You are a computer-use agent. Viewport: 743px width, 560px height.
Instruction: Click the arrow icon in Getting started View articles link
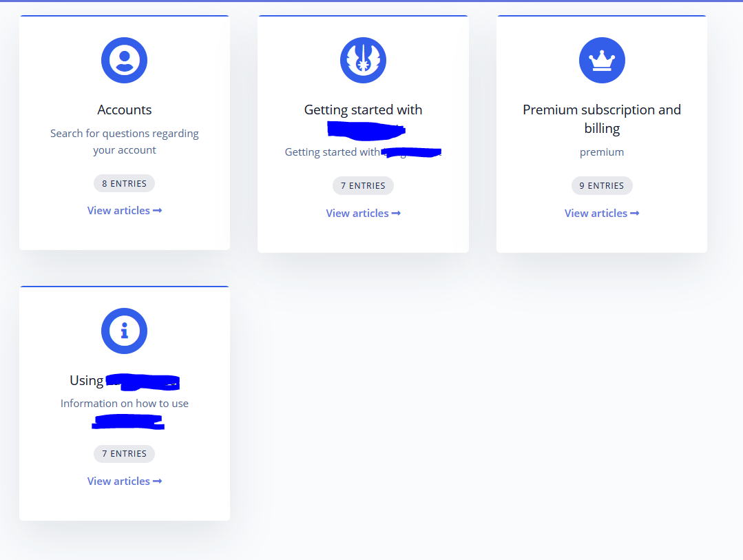click(x=396, y=213)
